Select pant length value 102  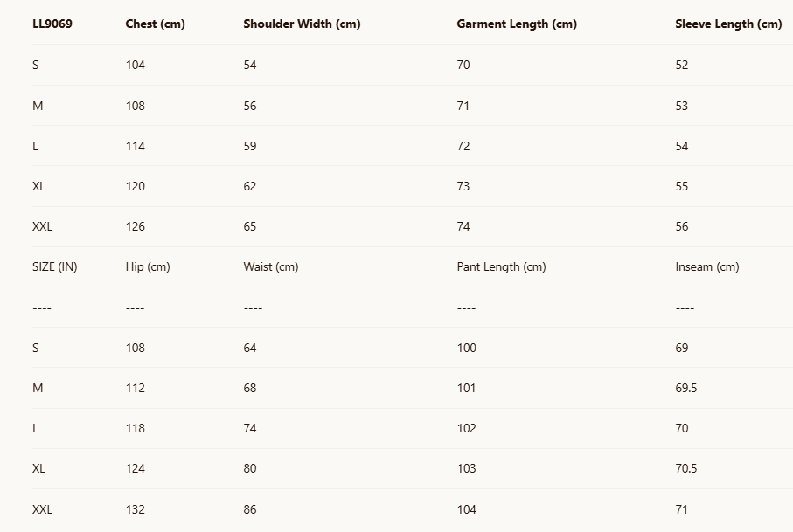(467, 429)
